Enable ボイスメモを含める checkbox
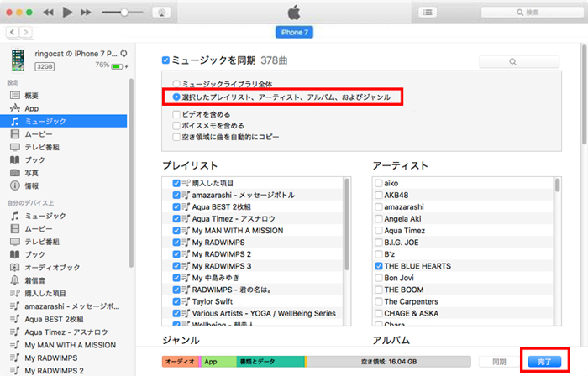588x376 pixels. [x=176, y=125]
